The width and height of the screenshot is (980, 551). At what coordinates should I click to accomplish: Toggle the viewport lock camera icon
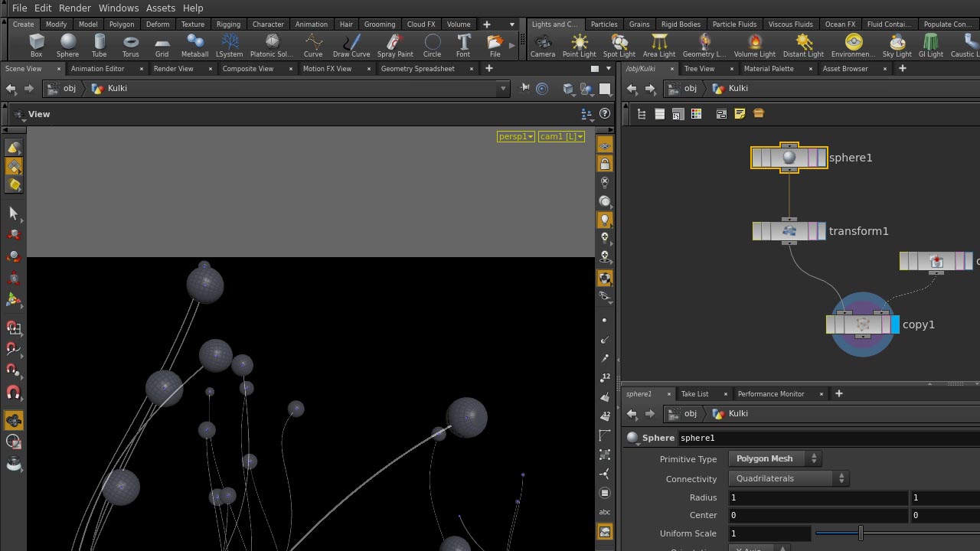(x=605, y=165)
